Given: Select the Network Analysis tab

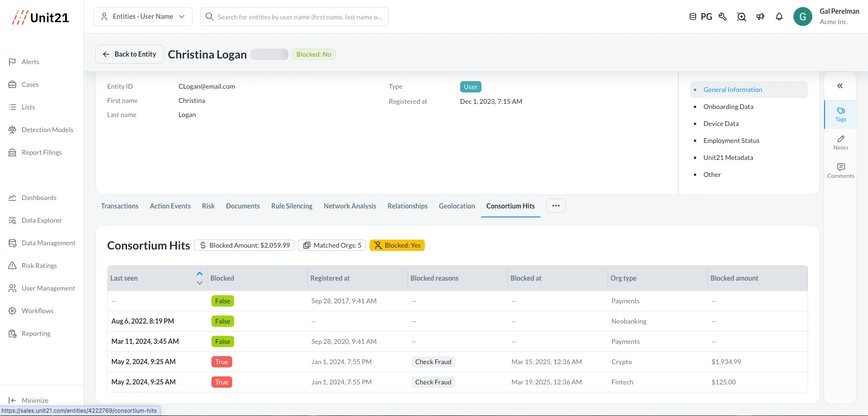Looking at the screenshot, I should (x=350, y=206).
